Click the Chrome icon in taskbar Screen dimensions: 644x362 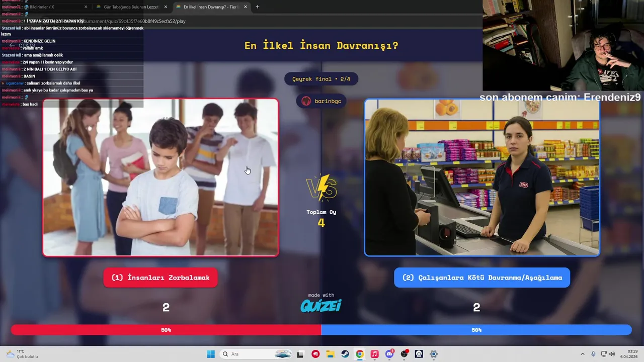(360, 354)
